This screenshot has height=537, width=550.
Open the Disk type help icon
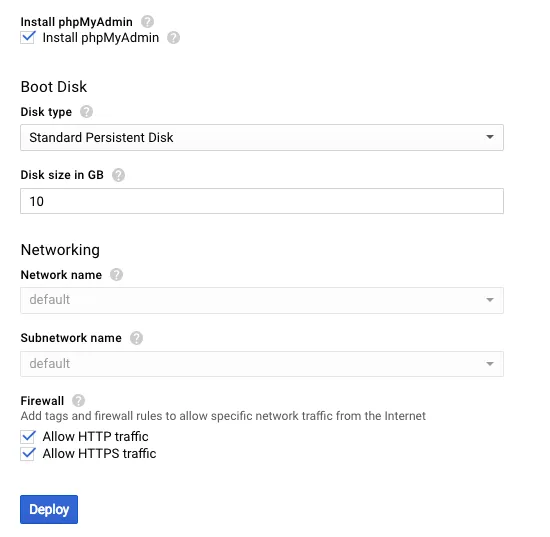tap(86, 112)
